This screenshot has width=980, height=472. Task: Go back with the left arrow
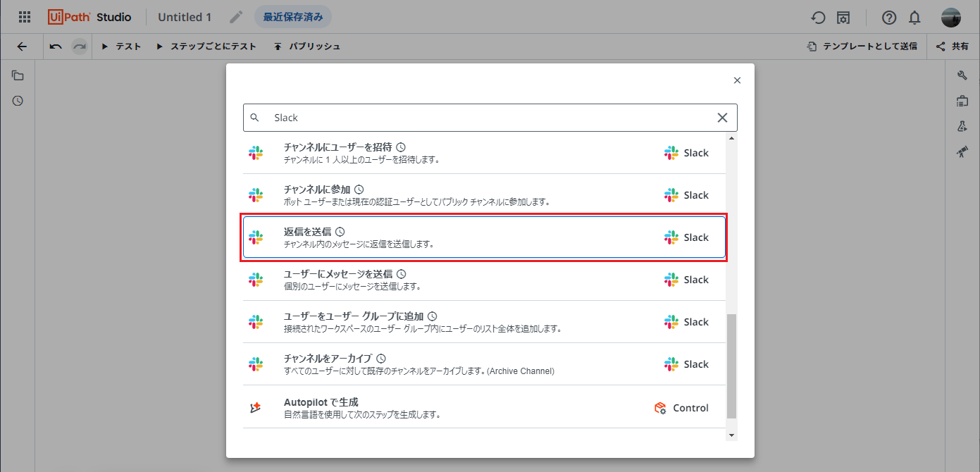[x=22, y=46]
